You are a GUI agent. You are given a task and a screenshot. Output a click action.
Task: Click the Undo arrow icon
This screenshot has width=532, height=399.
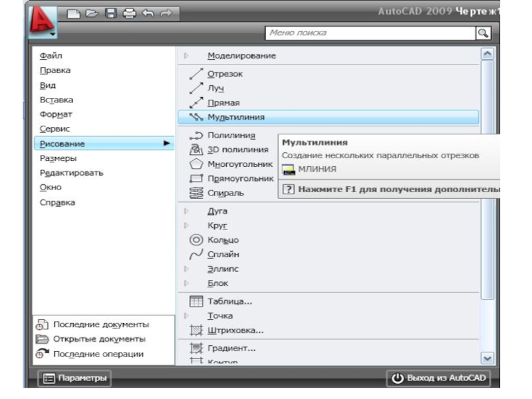pos(148,13)
